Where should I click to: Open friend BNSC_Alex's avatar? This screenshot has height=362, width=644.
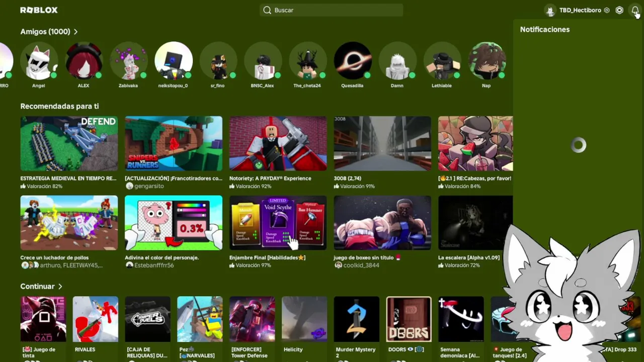pyautogui.click(x=263, y=61)
